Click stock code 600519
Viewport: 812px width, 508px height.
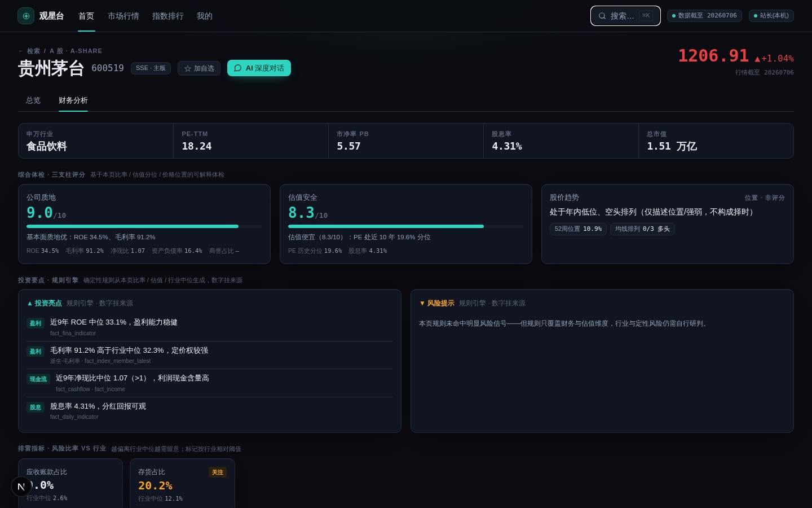(x=108, y=68)
